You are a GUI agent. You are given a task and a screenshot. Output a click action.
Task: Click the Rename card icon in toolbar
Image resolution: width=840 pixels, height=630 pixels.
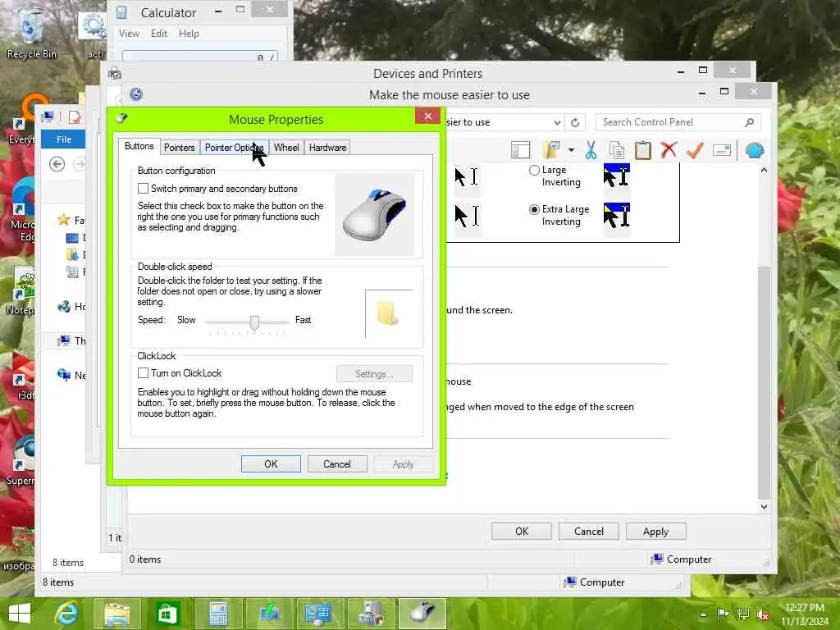(722, 151)
